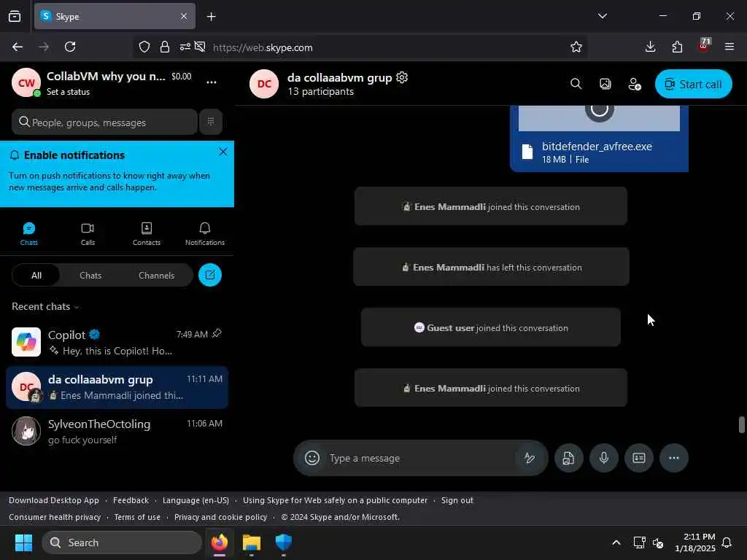The image size is (747, 560).
Task: Attach files with the add files icon
Action: click(x=568, y=458)
